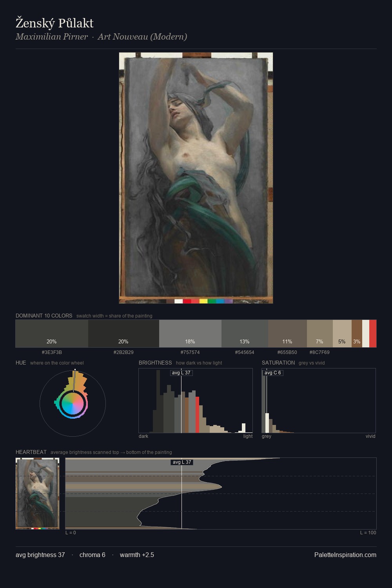Click the hex code '#8C7F69'
This screenshot has width=392, height=588.
(x=319, y=352)
